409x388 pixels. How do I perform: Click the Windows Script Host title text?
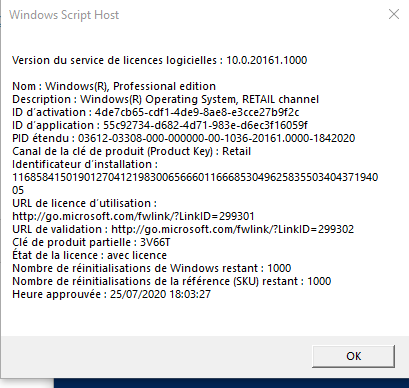[x=64, y=15]
